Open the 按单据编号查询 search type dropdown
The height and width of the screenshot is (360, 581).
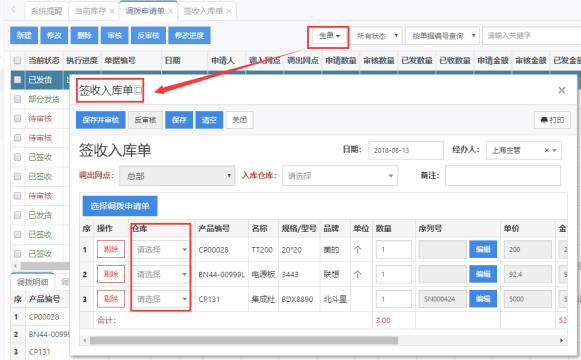pos(442,36)
